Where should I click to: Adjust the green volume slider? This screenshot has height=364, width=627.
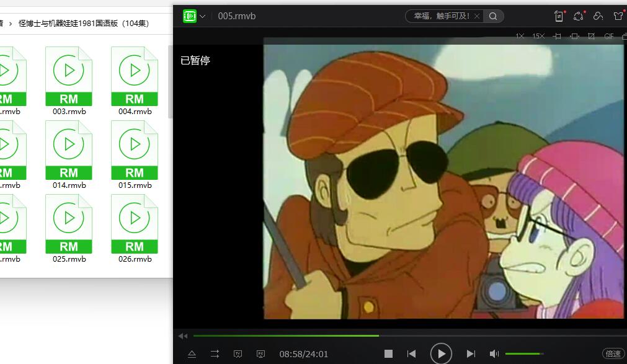click(524, 353)
